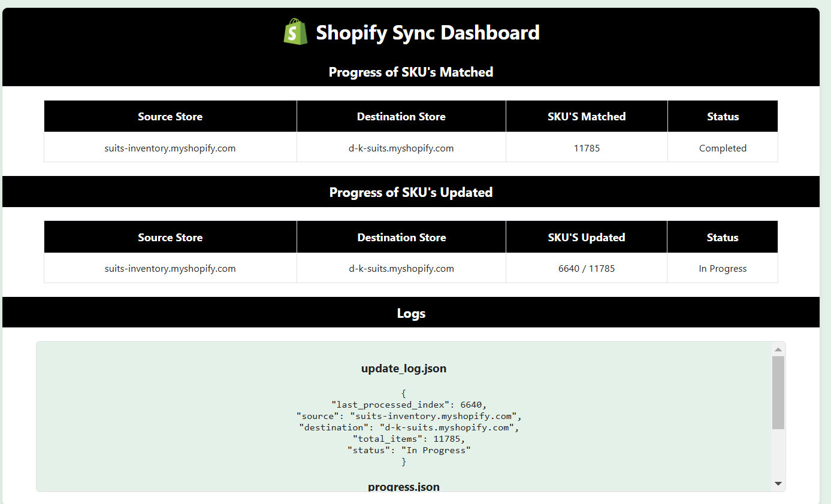This screenshot has width=831, height=504.
Task: Click the Shopify Sync Dashboard title
Action: tap(428, 32)
